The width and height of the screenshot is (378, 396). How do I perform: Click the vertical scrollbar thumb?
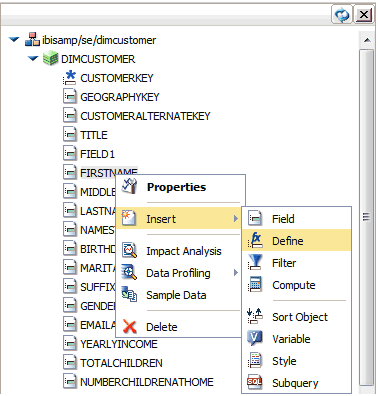367,217
